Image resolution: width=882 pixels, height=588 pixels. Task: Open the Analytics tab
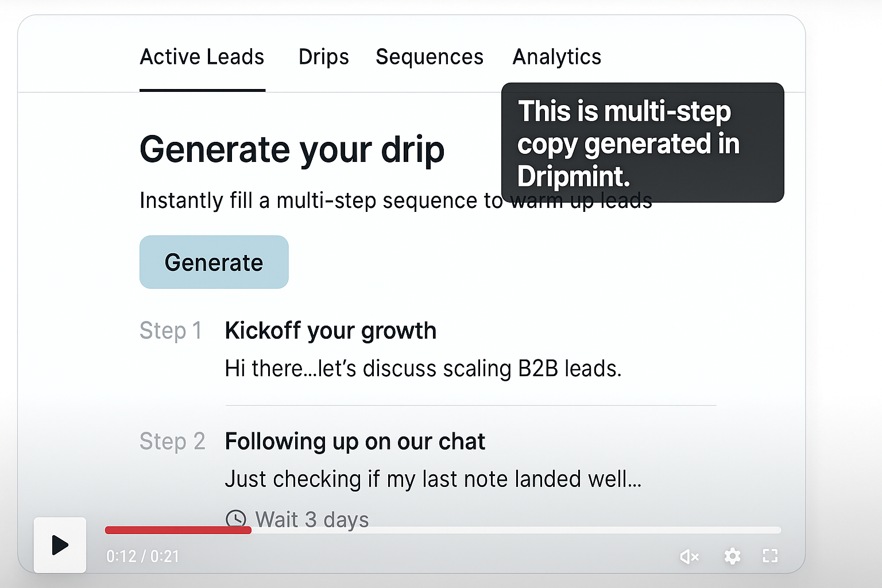(x=556, y=57)
